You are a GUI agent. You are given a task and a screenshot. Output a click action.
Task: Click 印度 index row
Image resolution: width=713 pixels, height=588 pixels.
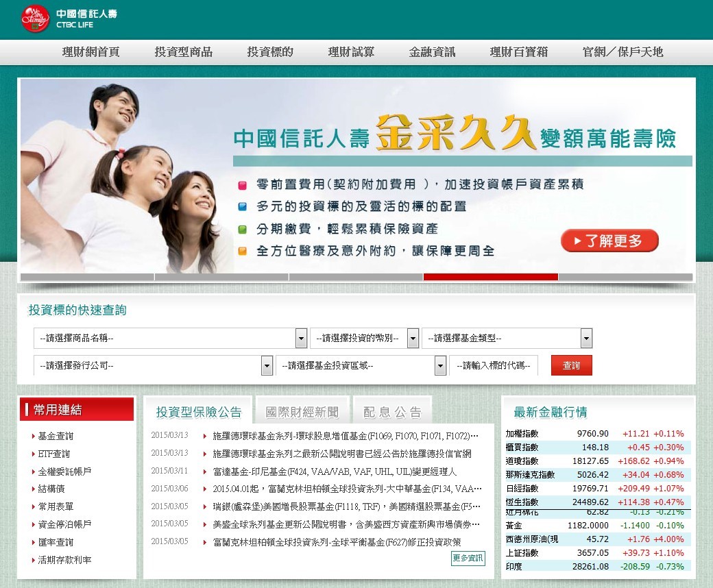pos(598,566)
